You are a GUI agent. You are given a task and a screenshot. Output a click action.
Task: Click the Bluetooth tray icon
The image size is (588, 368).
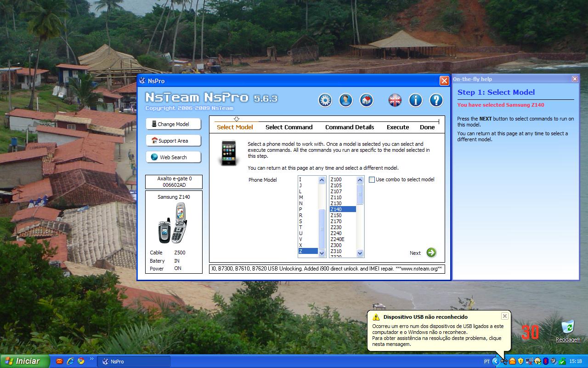coord(546,362)
